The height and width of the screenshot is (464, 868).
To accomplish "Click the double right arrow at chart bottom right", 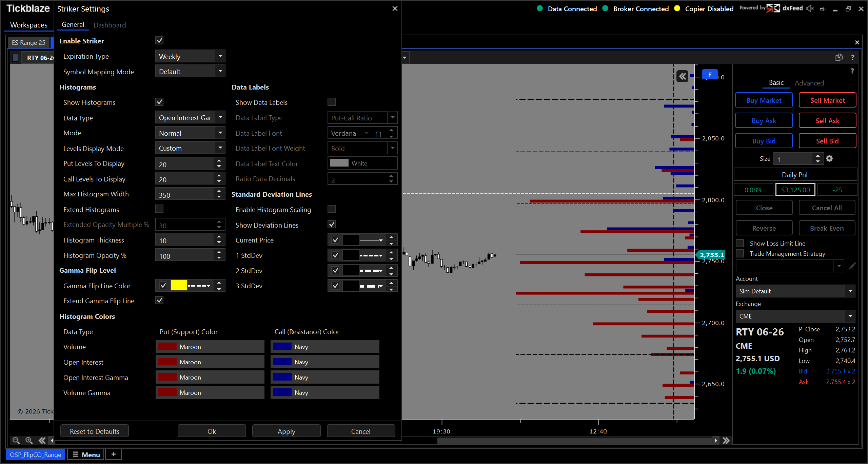I will pos(726,440).
